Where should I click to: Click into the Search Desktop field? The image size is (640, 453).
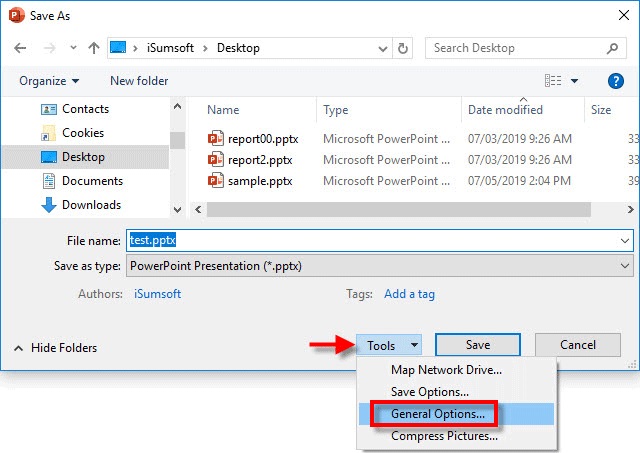pyautogui.click(x=515, y=48)
